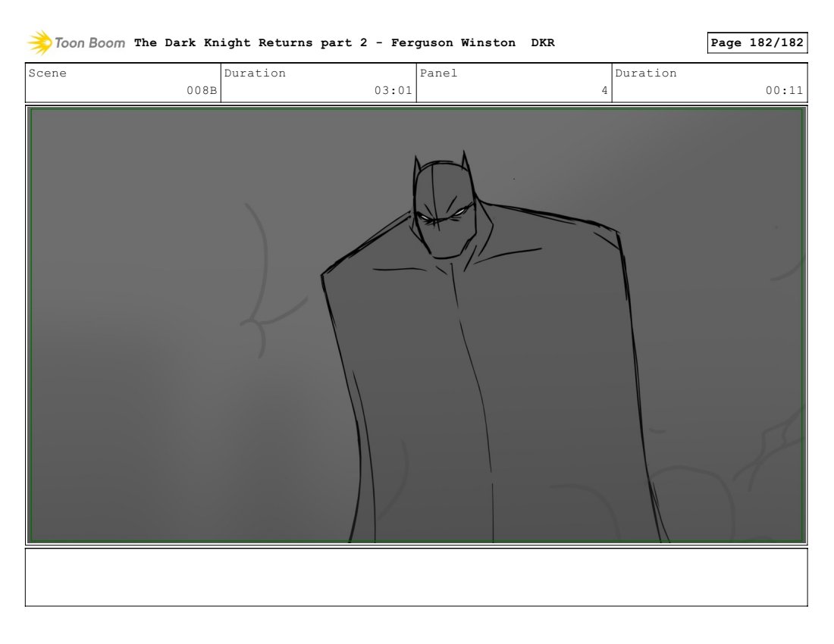The image size is (834, 644).
Task: Select panel duration value '00:11'
Action: 784,90
